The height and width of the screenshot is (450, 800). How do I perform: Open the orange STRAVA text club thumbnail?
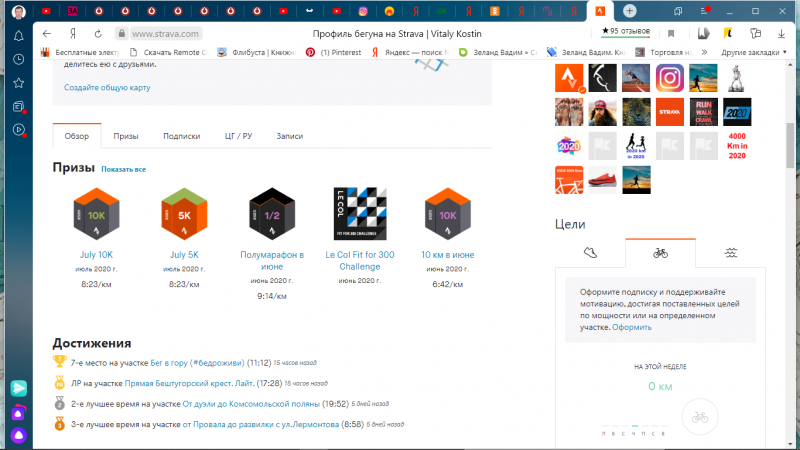point(669,112)
